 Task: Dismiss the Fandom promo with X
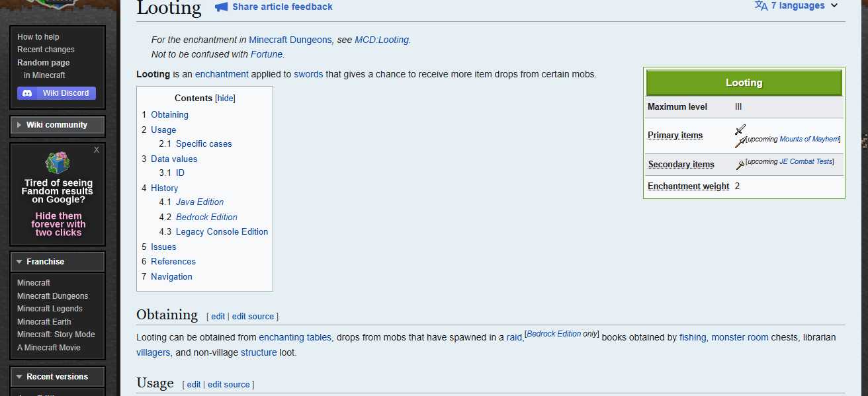[97, 150]
